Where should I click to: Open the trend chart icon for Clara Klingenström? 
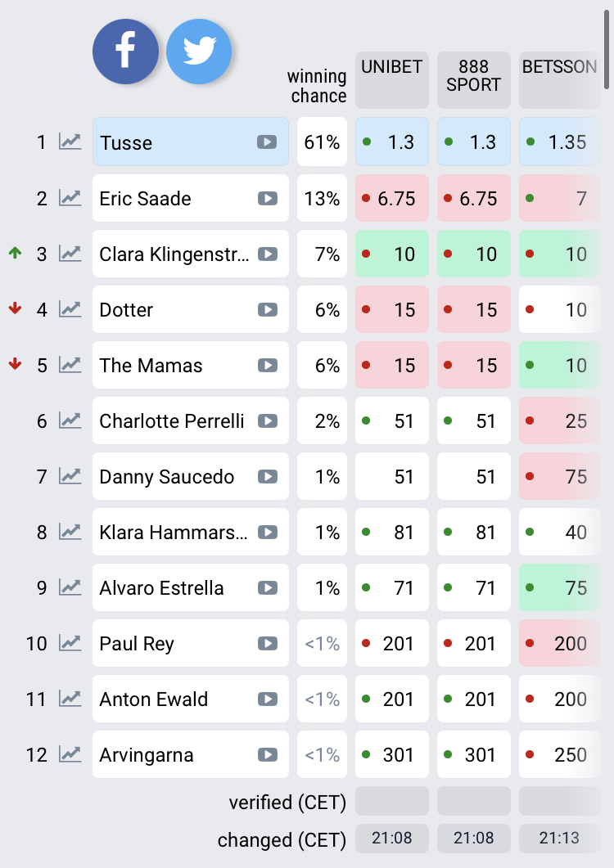[x=70, y=254]
